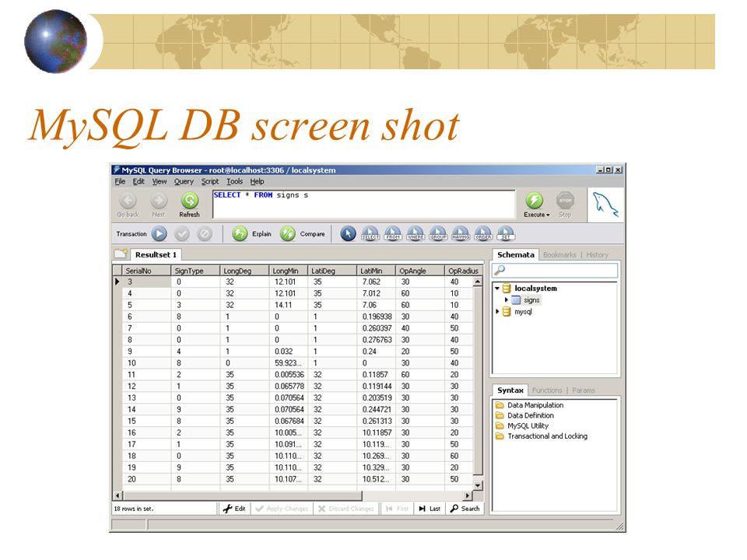
Task: Open the Help menu
Action: click(258, 181)
